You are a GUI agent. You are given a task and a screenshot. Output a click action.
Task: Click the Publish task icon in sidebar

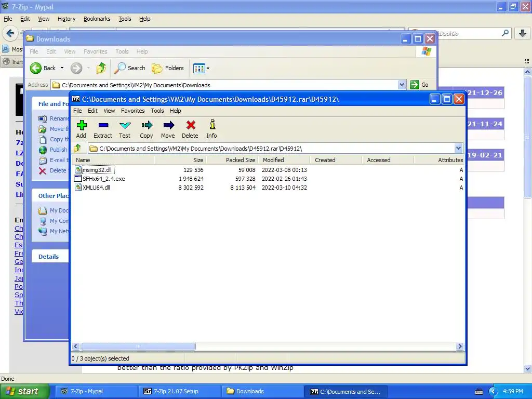(x=43, y=150)
